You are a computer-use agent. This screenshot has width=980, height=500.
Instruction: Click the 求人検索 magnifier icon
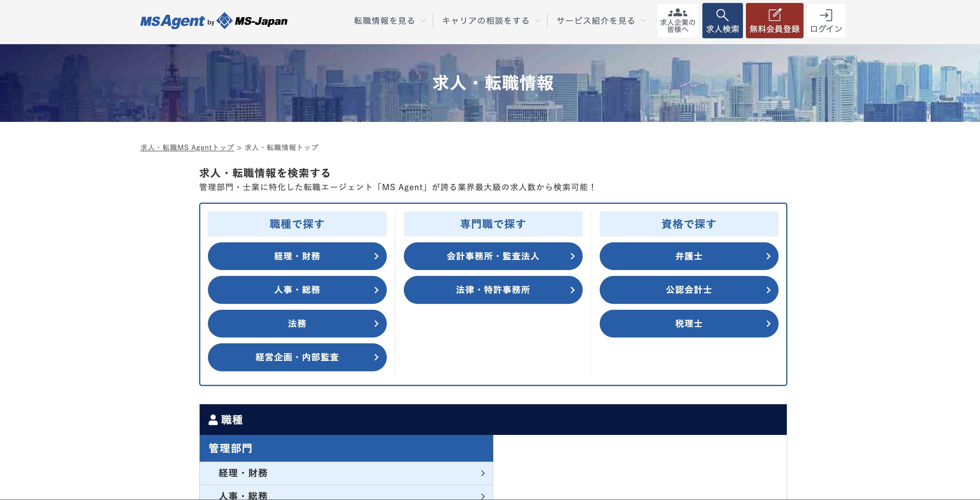click(722, 15)
